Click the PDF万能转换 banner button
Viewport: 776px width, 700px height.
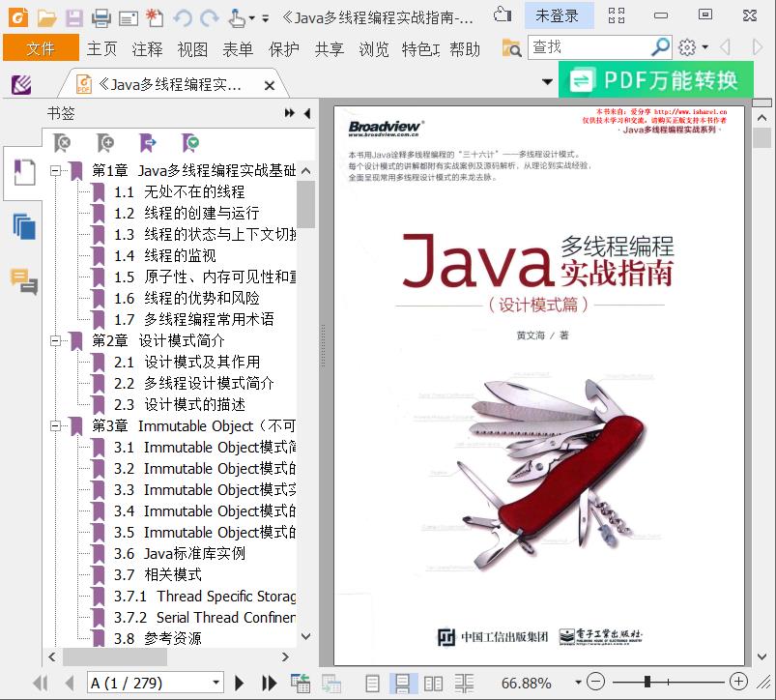[656, 79]
